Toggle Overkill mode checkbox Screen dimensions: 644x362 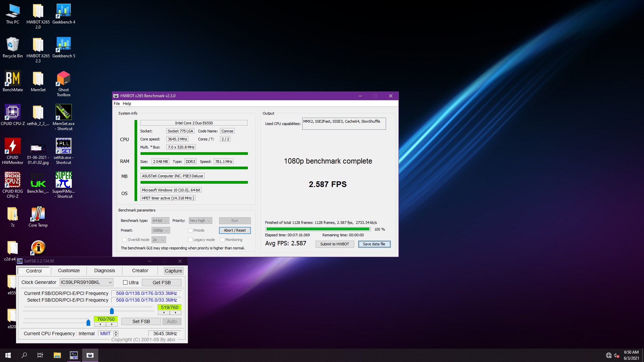click(x=124, y=240)
